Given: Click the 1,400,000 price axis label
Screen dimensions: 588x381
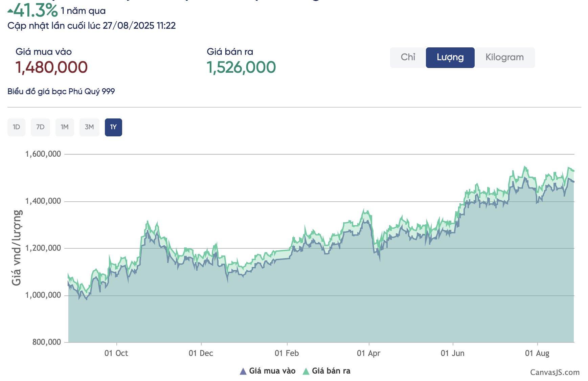Looking at the screenshot, I should tap(43, 201).
